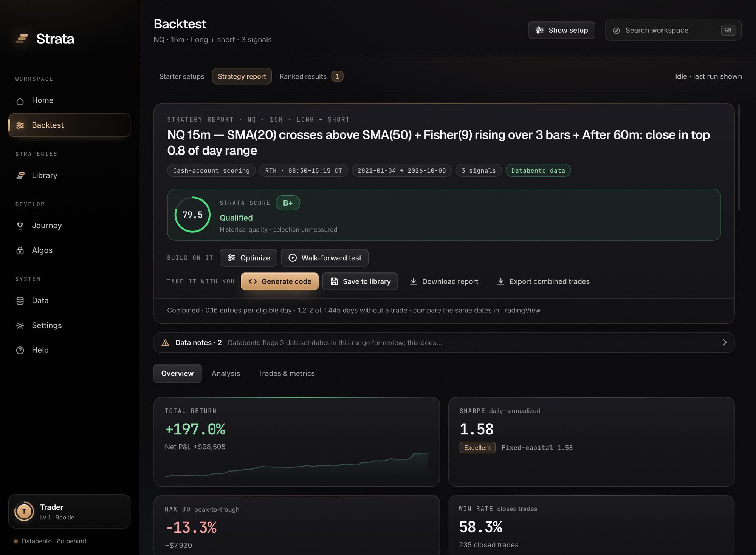The width and height of the screenshot is (756, 555).
Task: Click the 79.5 Strata score gauge
Action: [192, 215]
